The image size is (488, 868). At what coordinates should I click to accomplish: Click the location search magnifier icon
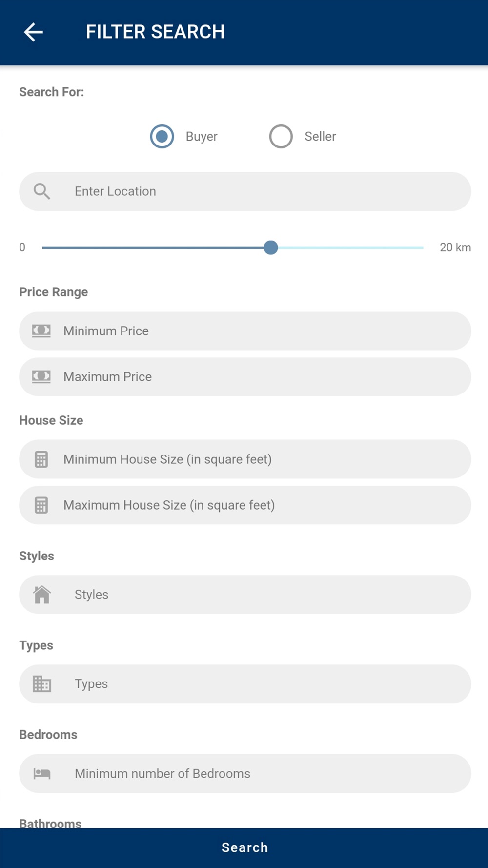[42, 191]
